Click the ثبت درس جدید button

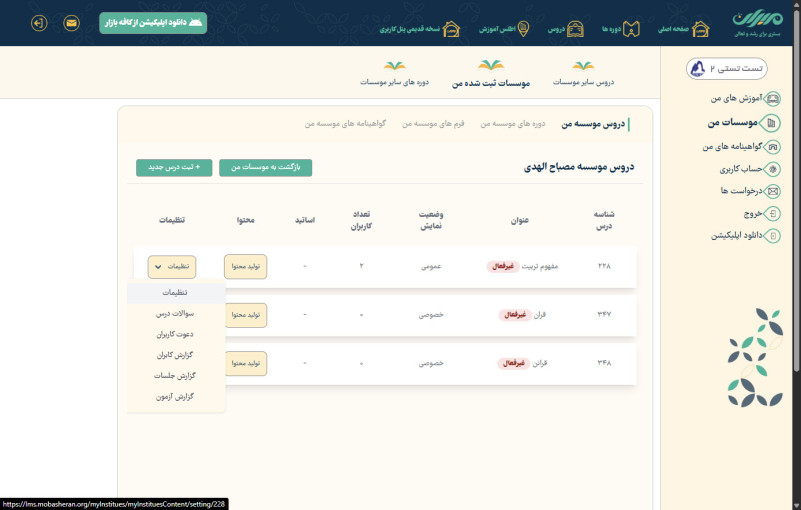pyautogui.click(x=174, y=167)
